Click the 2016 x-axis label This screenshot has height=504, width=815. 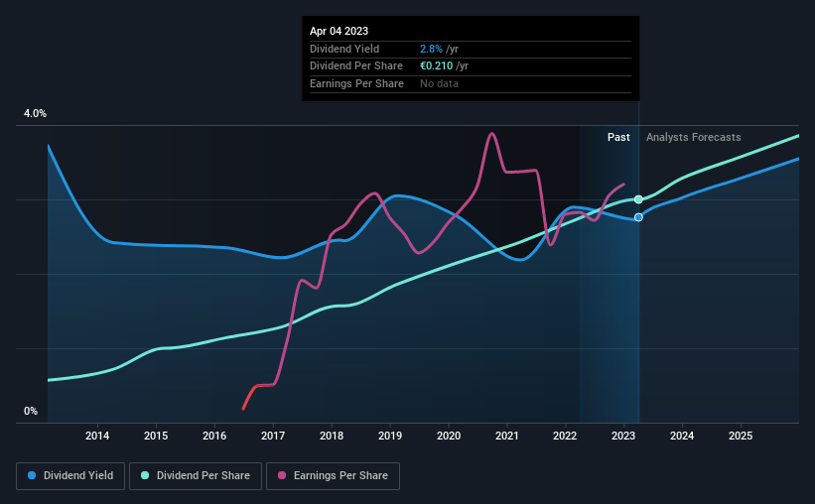click(x=214, y=436)
